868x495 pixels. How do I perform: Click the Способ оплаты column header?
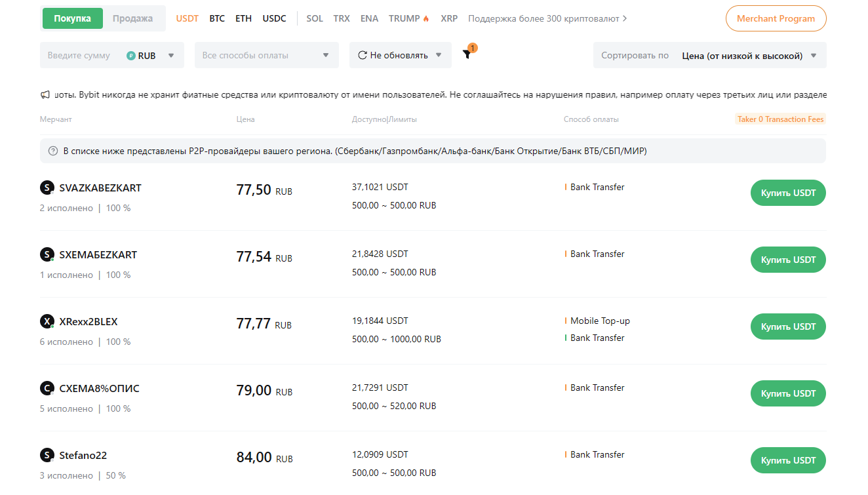click(591, 120)
